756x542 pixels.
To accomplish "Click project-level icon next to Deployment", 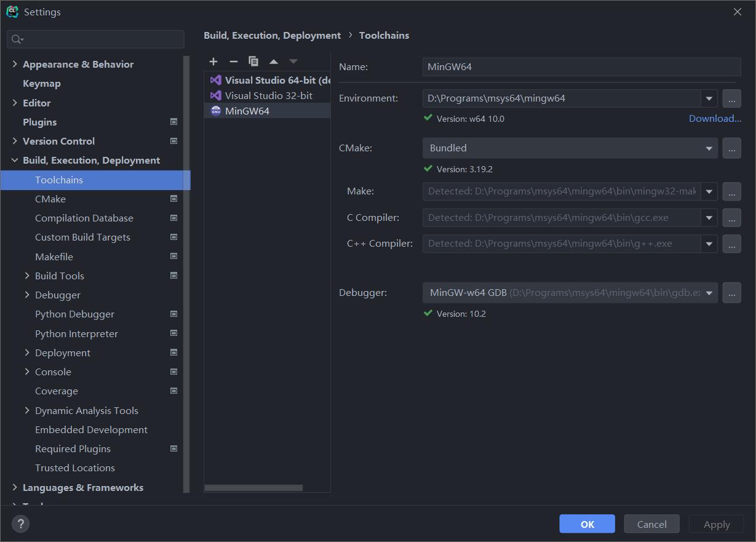I will [x=174, y=353].
